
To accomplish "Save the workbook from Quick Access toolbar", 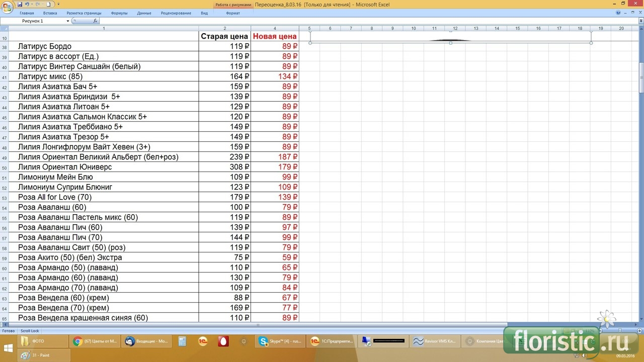I will pos(20,4).
